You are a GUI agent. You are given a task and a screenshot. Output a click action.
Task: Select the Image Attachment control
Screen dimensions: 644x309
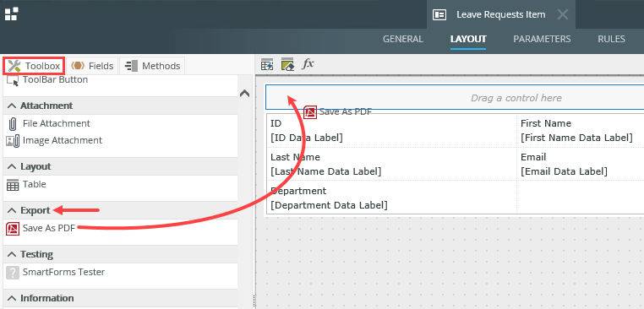coord(54,140)
